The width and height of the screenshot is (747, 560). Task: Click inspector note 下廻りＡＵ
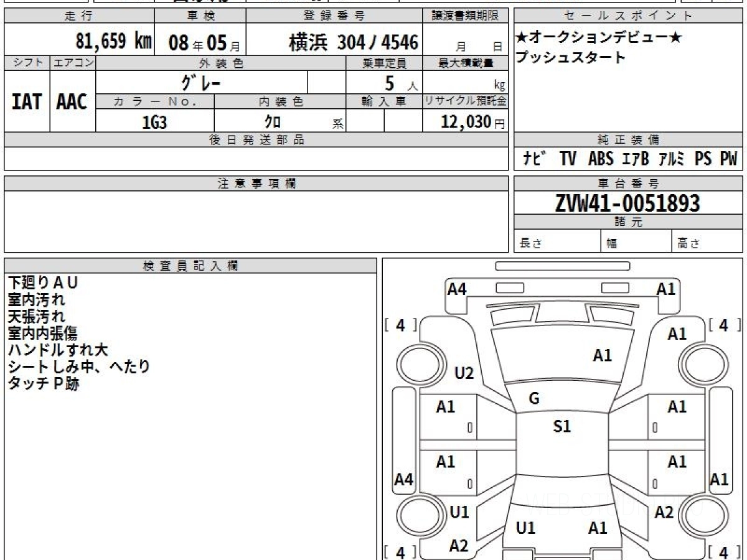(43, 282)
